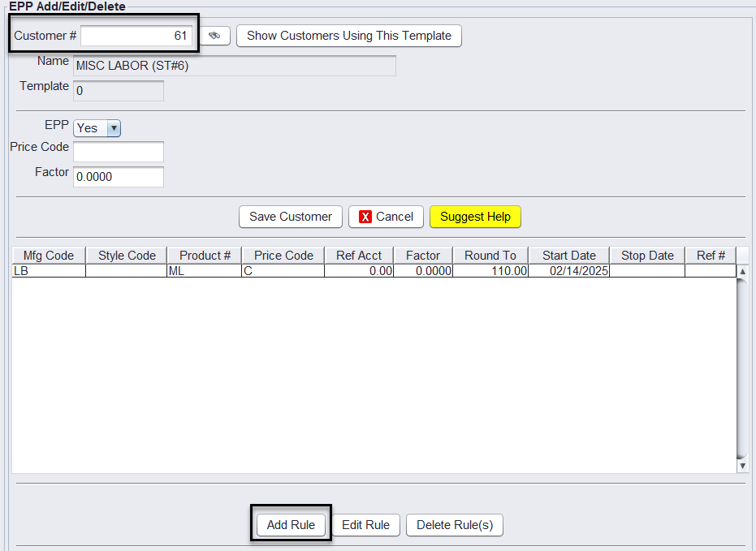Click Show Customers Using This Template

348,36
